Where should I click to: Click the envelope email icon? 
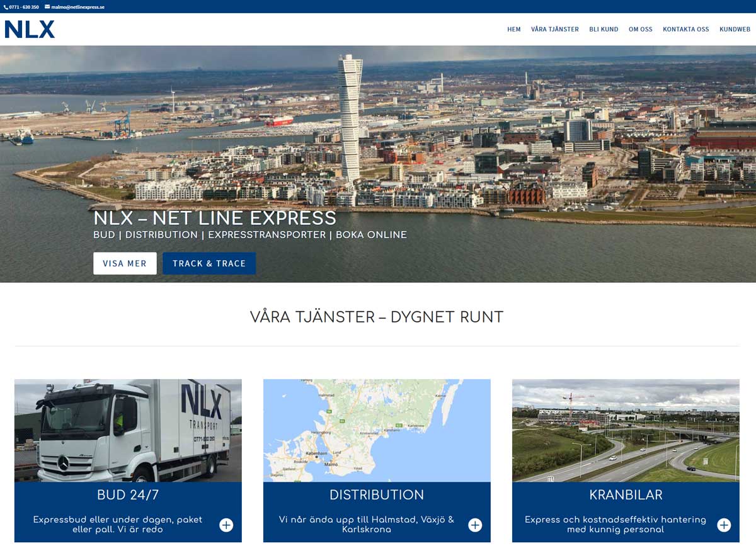tap(47, 7)
